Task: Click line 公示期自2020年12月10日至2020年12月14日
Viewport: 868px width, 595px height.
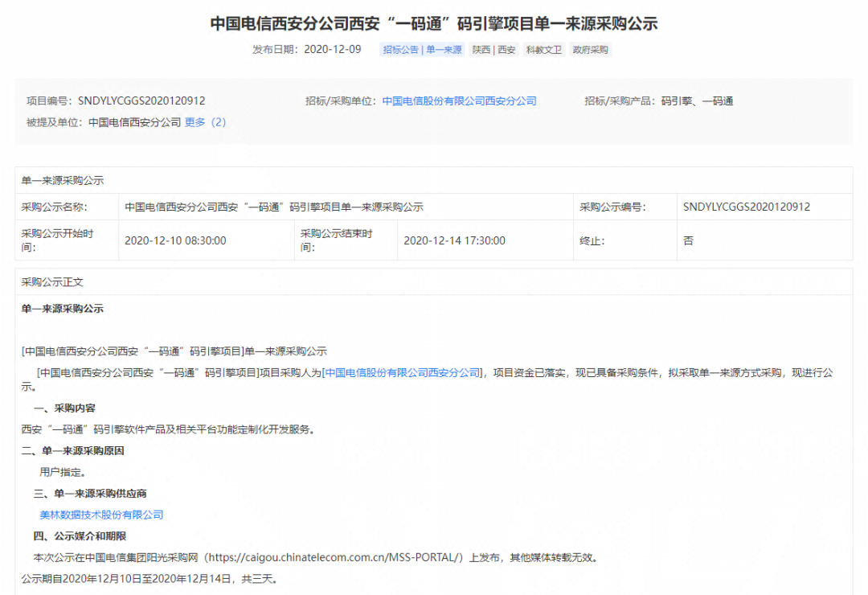Action: click(149, 578)
